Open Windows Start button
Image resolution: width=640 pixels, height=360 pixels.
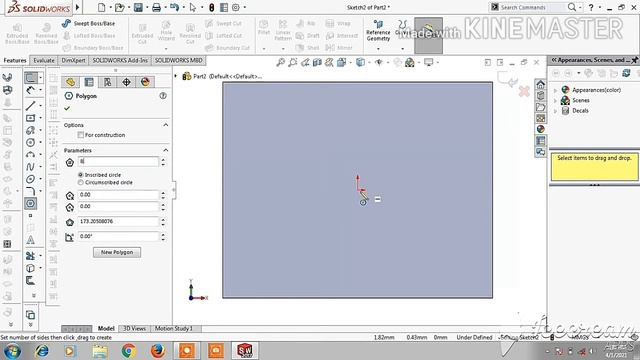(12, 351)
